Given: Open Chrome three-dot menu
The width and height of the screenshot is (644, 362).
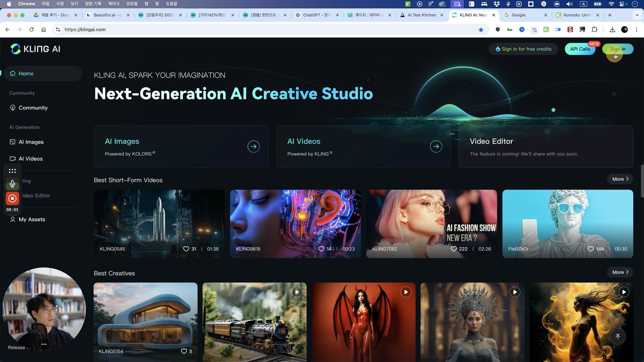Looking at the screenshot, I should click(x=636, y=29).
